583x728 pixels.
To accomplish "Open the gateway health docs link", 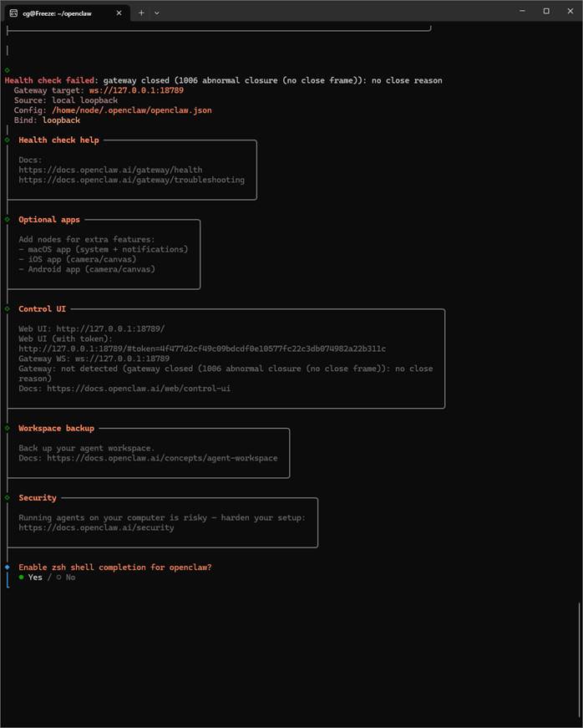I will tap(110, 170).
